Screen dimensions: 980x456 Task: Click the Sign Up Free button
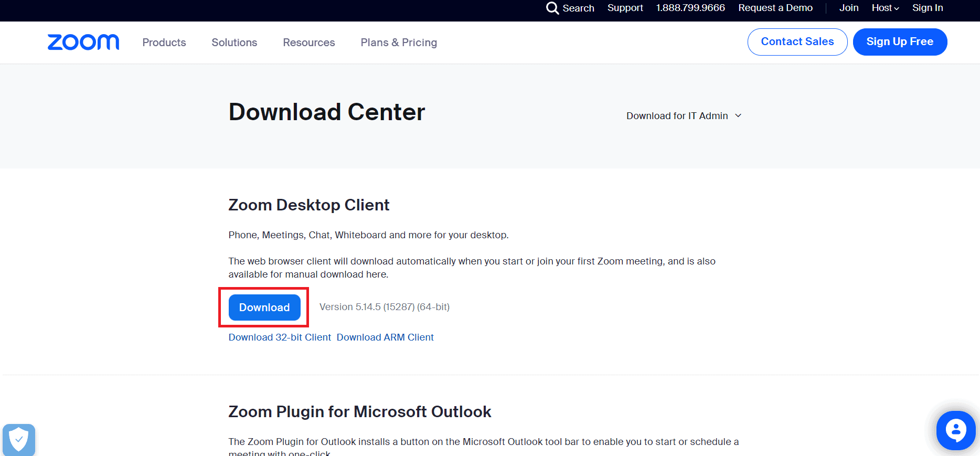pyautogui.click(x=900, y=42)
